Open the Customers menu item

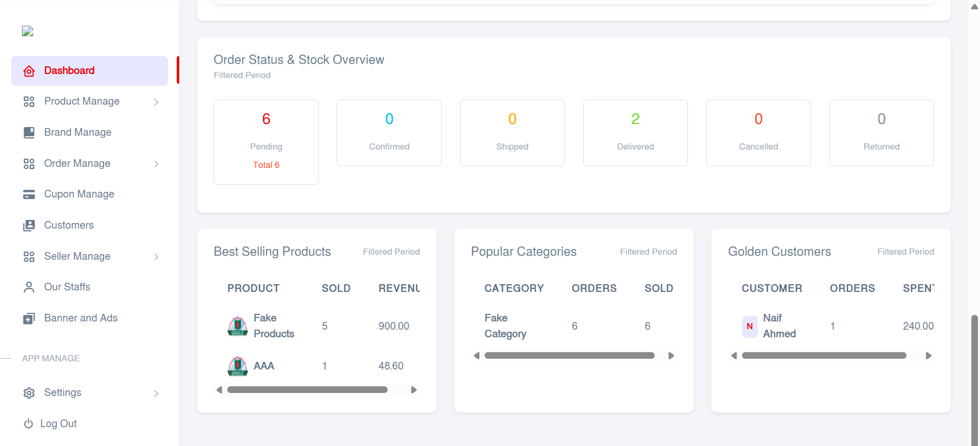pos(69,225)
